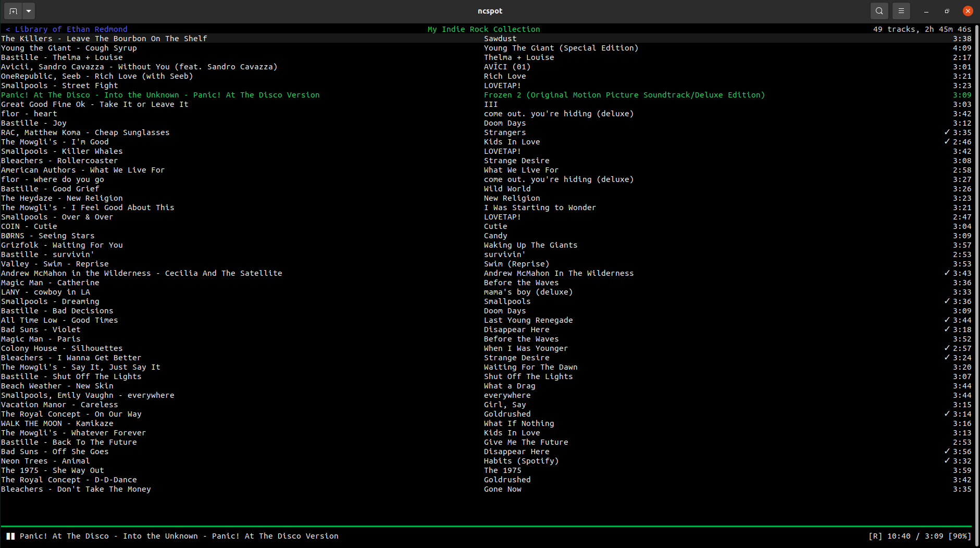Click saved checkmark on The Royal Concept - On Our Way row

947,414
